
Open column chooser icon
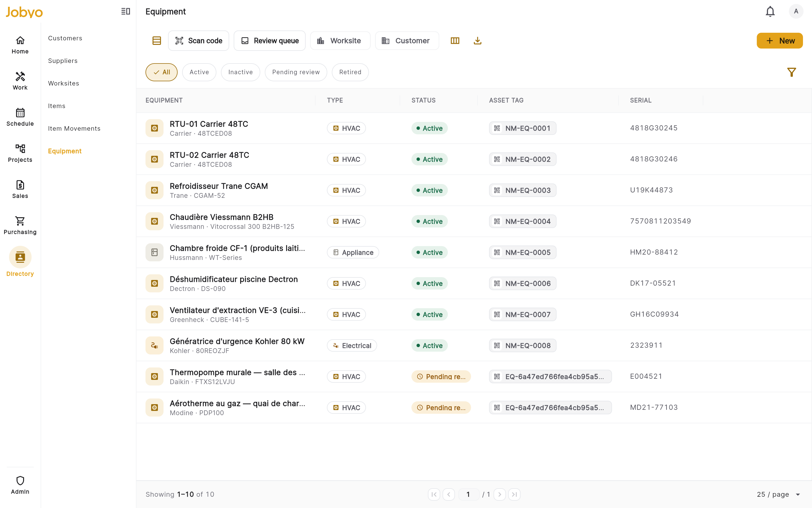pyautogui.click(x=455, y=41)
